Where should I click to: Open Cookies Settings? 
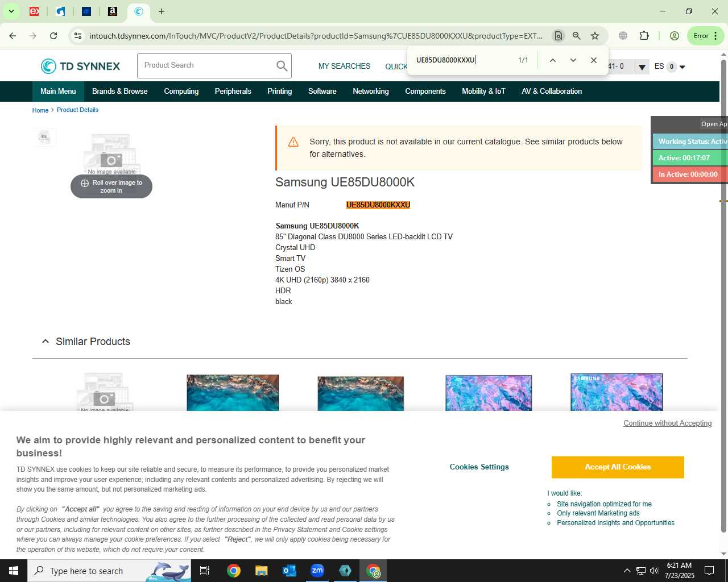pos(479,467)
